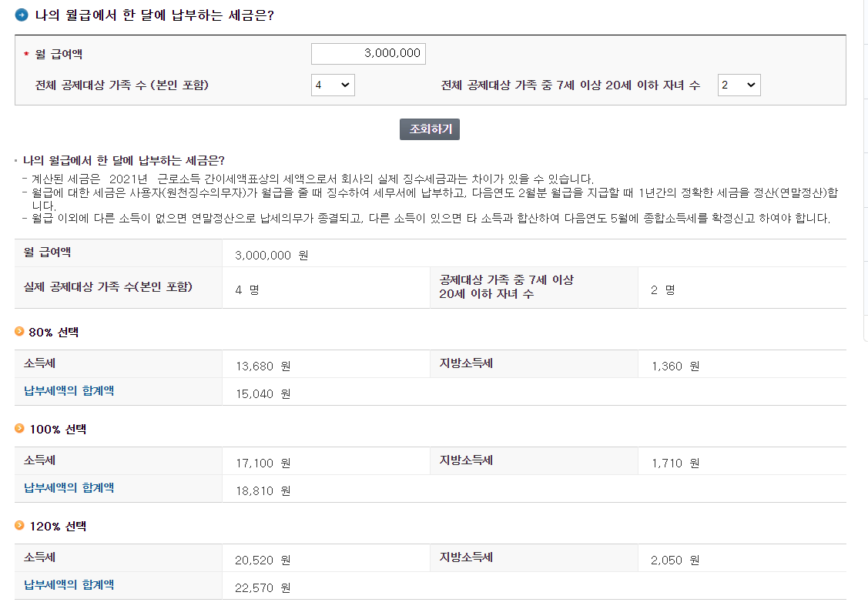Open the 7세 이상 20세 이하 자녀 수 dropdown
This screenshot has width=868, height=609.
[x=739, y=85]
